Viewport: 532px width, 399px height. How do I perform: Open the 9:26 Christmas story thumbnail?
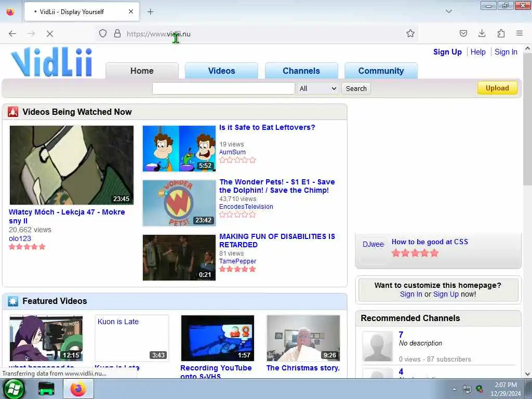pyautogui.click(x=303, y=338)
